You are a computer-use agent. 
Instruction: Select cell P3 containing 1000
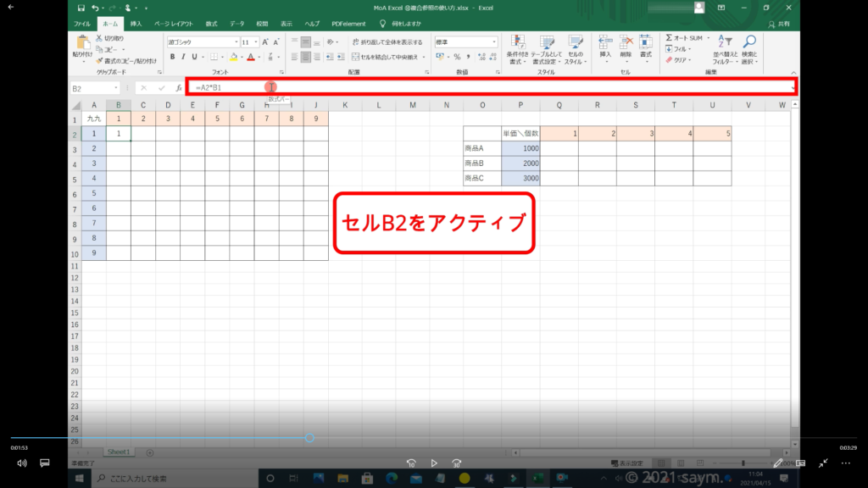[520, 148]
